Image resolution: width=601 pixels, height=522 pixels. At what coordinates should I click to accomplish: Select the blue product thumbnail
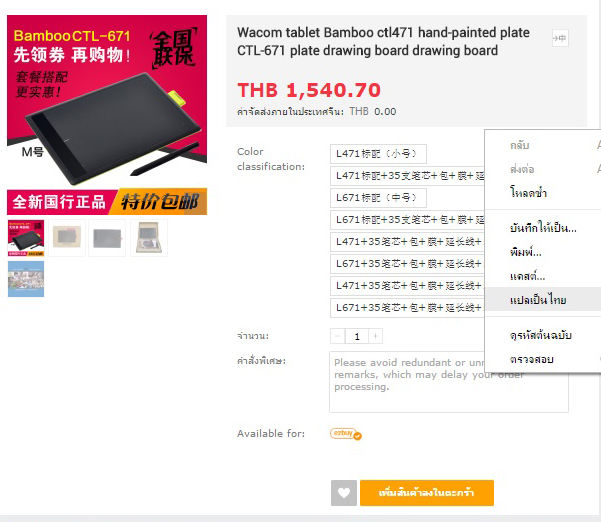tap(26, 279)
